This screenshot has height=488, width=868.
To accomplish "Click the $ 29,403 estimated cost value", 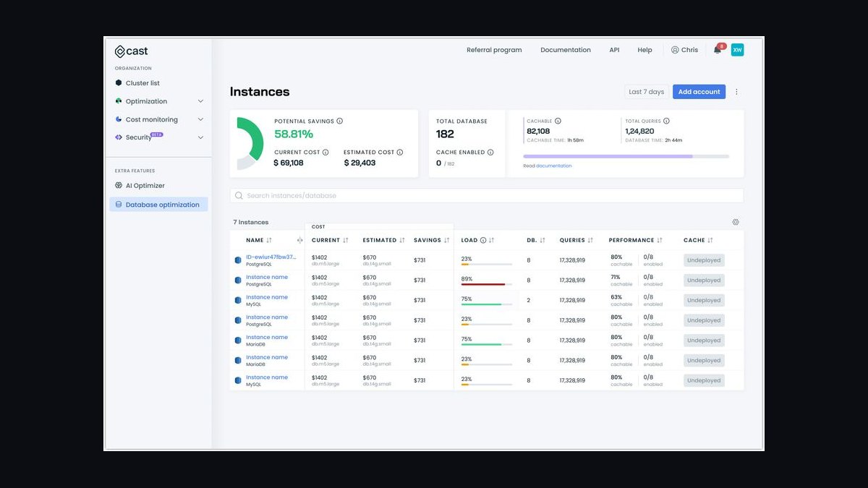I will pyautogui.click(x=359, y=163).
